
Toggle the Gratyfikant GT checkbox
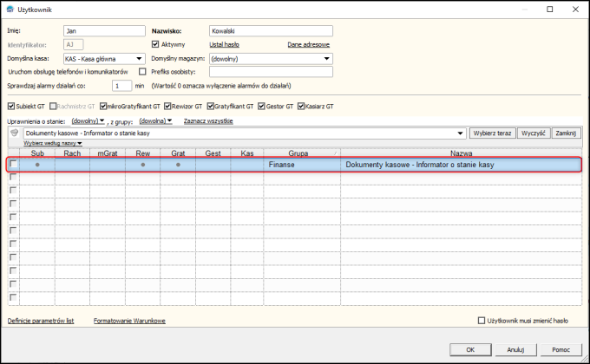210,107
